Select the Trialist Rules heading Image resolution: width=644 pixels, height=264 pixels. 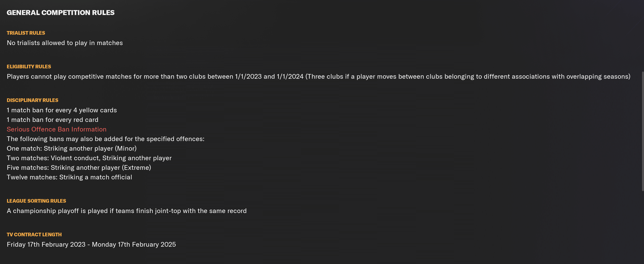click(26, 33)
